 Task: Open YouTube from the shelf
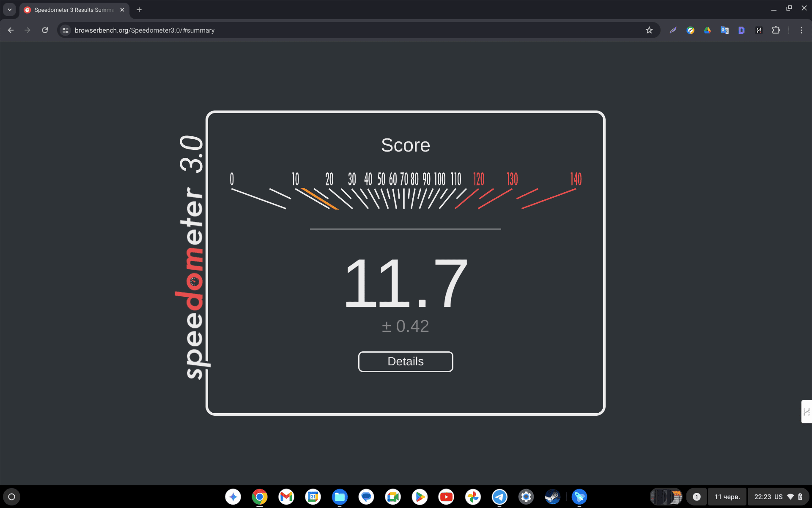tap(446, 497)
